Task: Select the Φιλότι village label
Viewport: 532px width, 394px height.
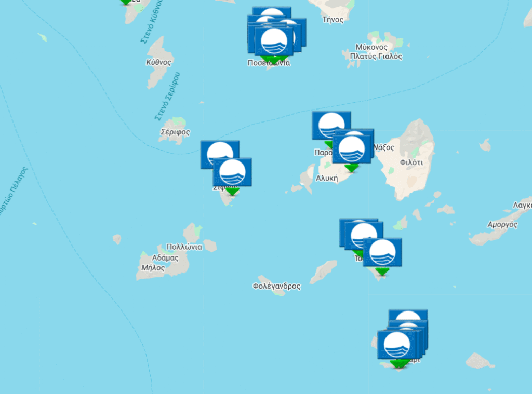Action: pyautogui.click(x=411, y=163)
